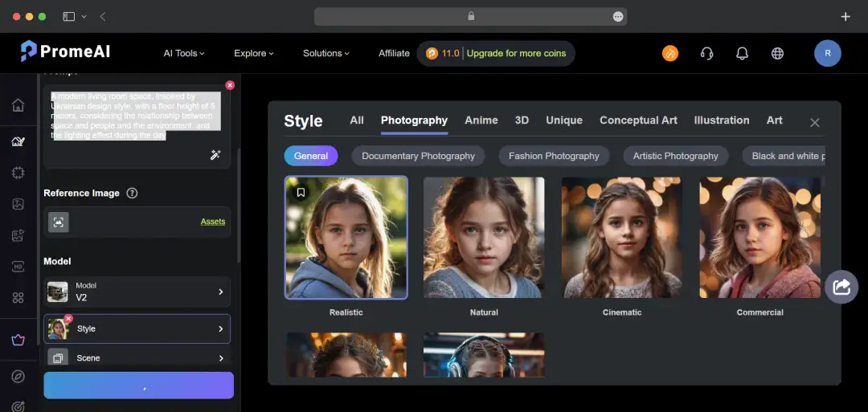868x412 pixels.
Task: Click the browser address bar
Action: pos(470,17)
